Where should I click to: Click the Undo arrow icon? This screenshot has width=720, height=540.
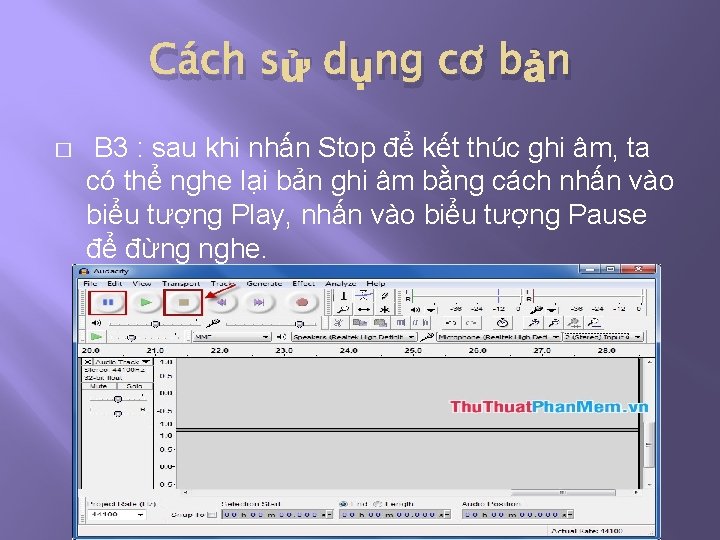point(451,323)
